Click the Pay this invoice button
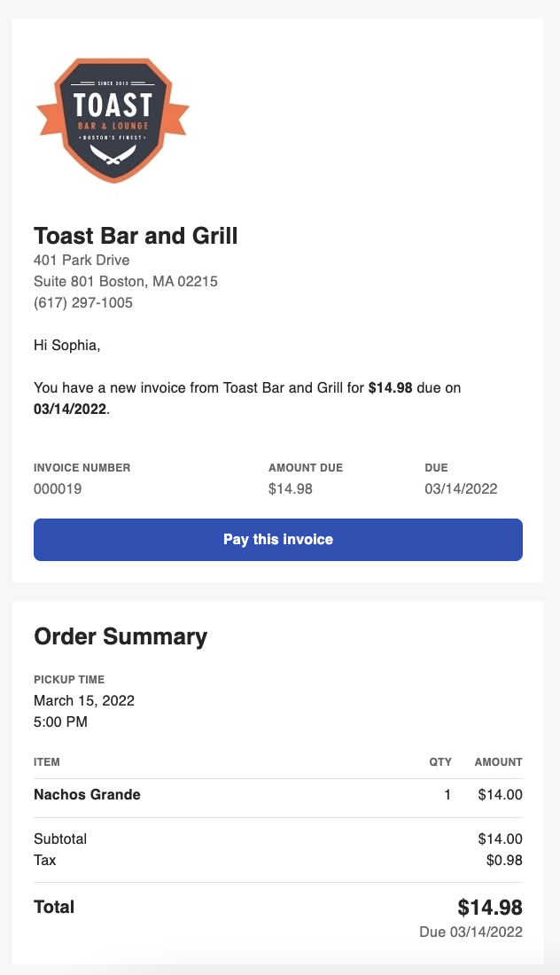 coord(278,540)
